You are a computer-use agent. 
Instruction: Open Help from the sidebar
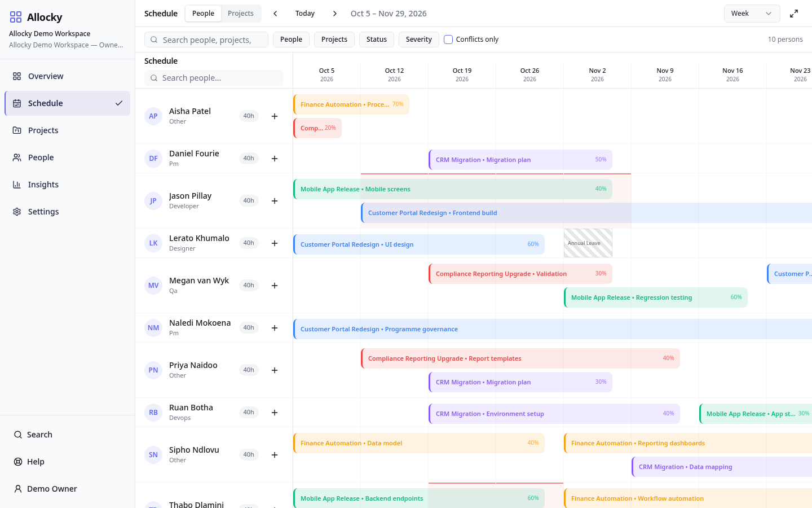[x=67, y=462]
